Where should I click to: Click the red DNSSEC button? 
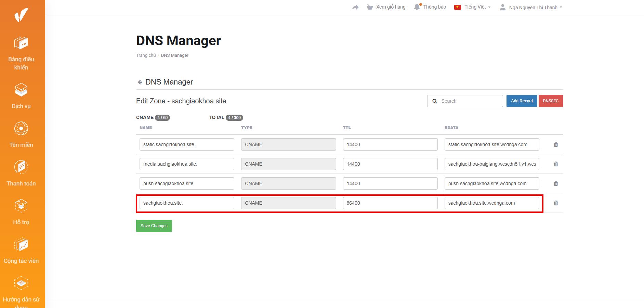pos(550,101)
